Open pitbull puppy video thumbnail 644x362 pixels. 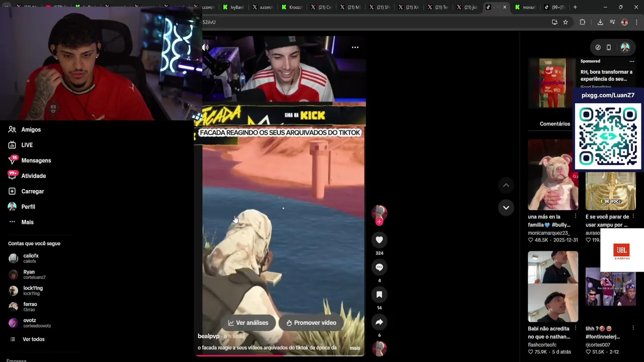(x=553, y=174)
